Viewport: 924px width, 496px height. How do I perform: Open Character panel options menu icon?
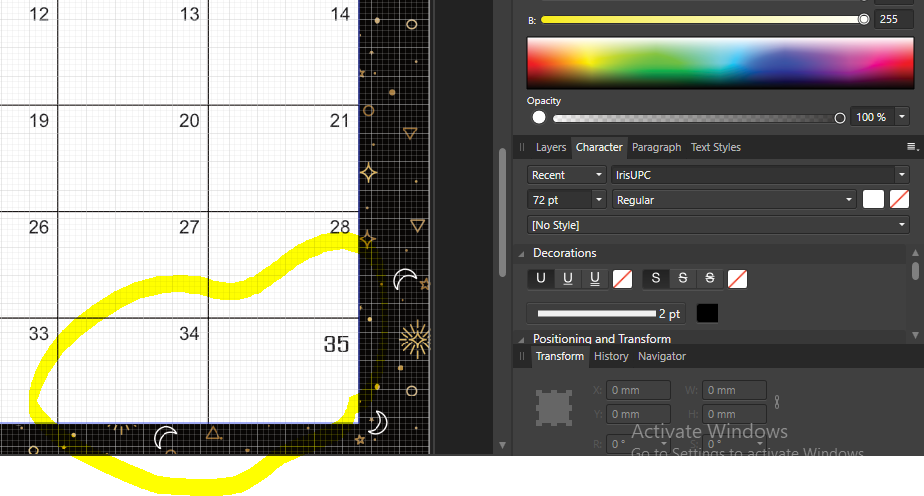pyautogui.click(x=912, y=147)
